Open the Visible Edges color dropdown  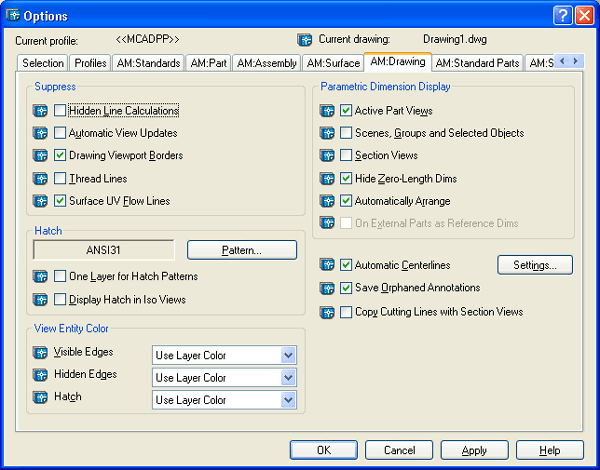point(288,355)
